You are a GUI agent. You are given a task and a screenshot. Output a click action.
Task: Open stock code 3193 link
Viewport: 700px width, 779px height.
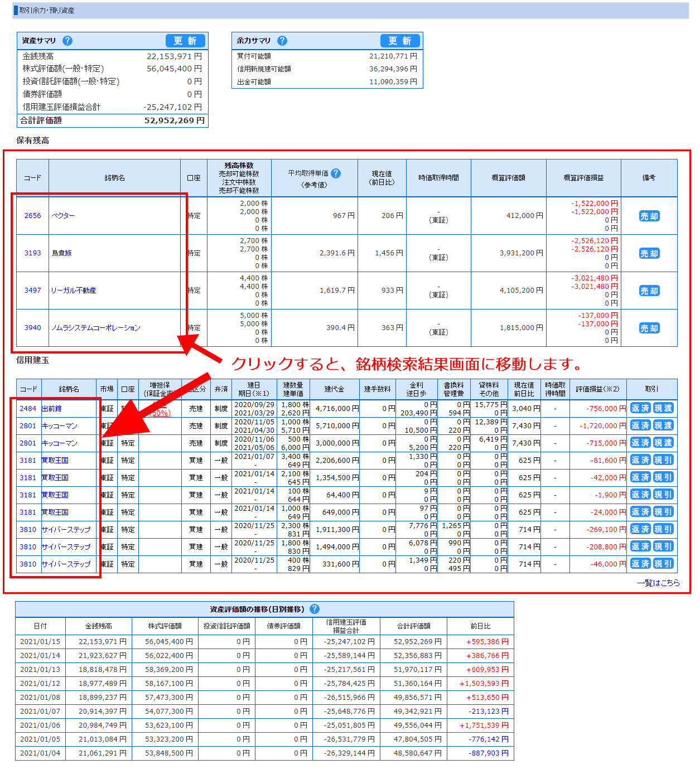pos(32,253)
